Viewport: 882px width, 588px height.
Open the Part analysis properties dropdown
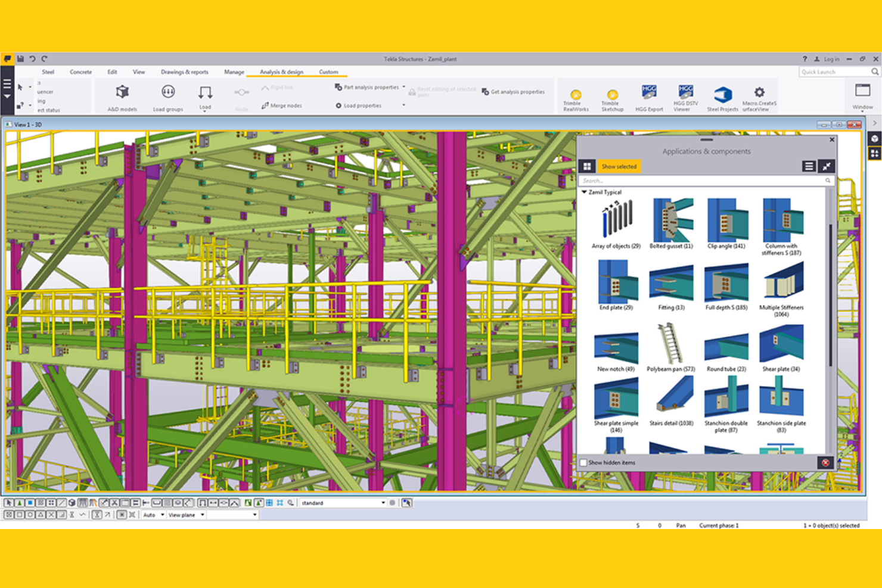[404, 86]
